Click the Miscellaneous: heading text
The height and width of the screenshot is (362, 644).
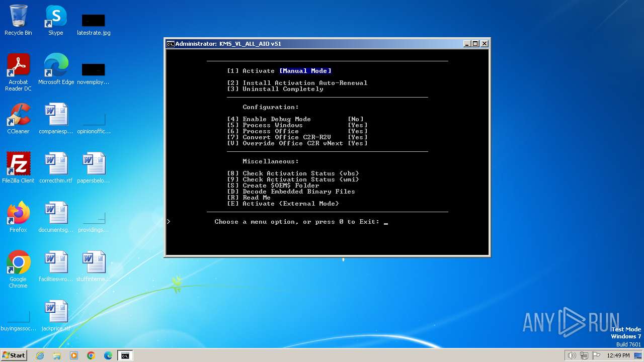[271, 161]
